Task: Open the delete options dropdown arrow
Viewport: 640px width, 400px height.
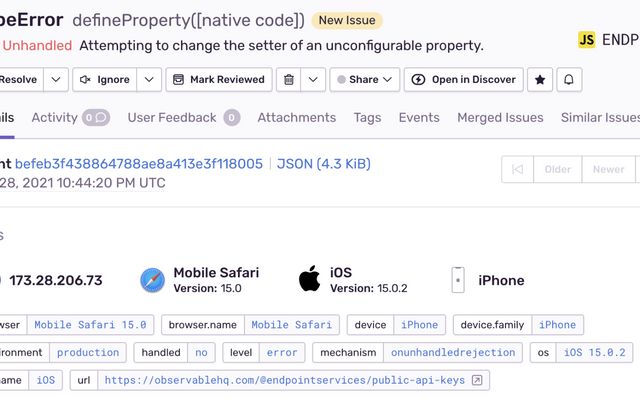Action: (313, 80)
